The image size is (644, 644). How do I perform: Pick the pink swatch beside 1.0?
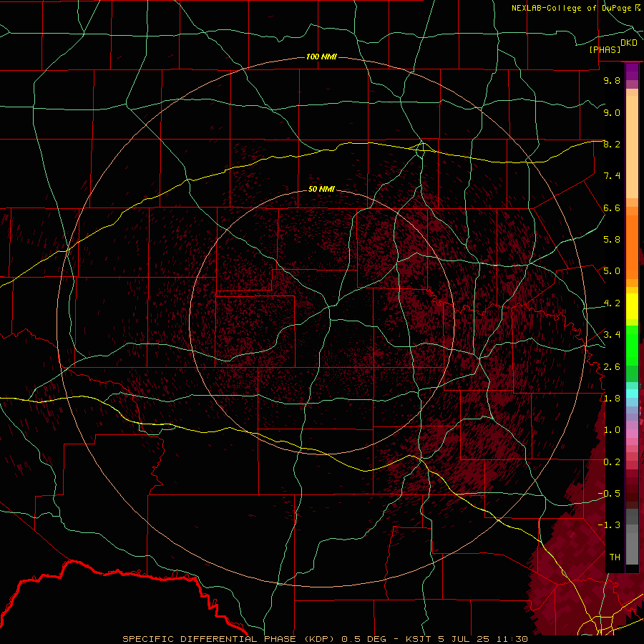pos(632,433)
